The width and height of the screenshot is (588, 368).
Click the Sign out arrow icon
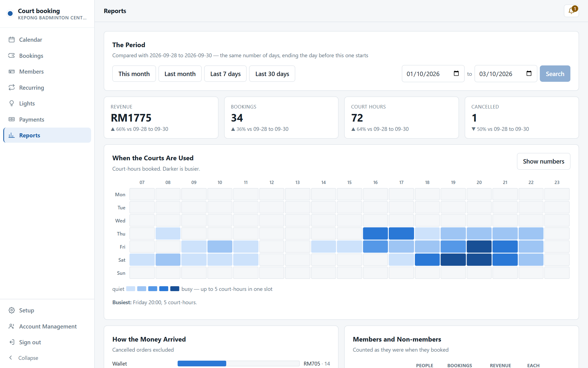click(x=11, y=342)
